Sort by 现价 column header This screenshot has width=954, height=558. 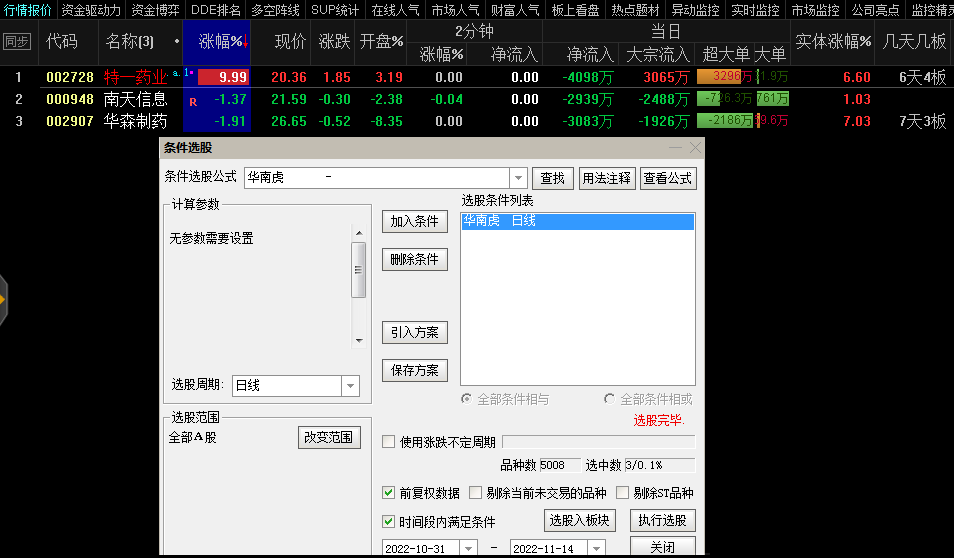(290, 41)
